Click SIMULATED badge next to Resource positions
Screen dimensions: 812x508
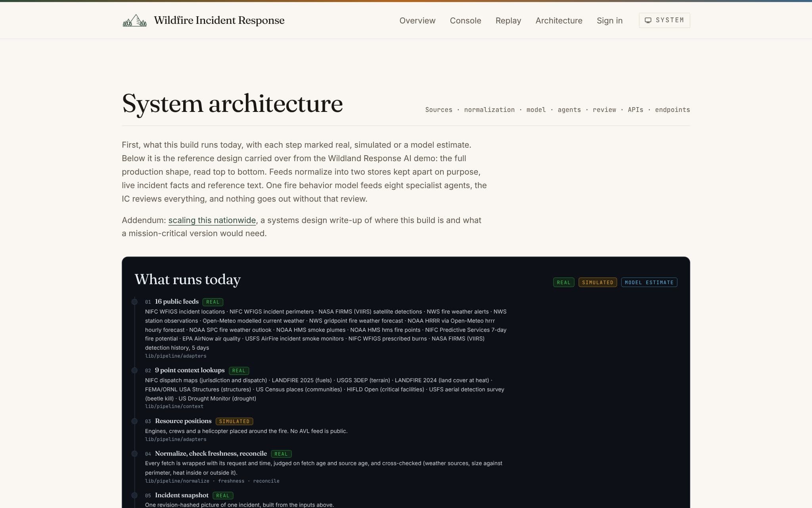pos(234,421)
